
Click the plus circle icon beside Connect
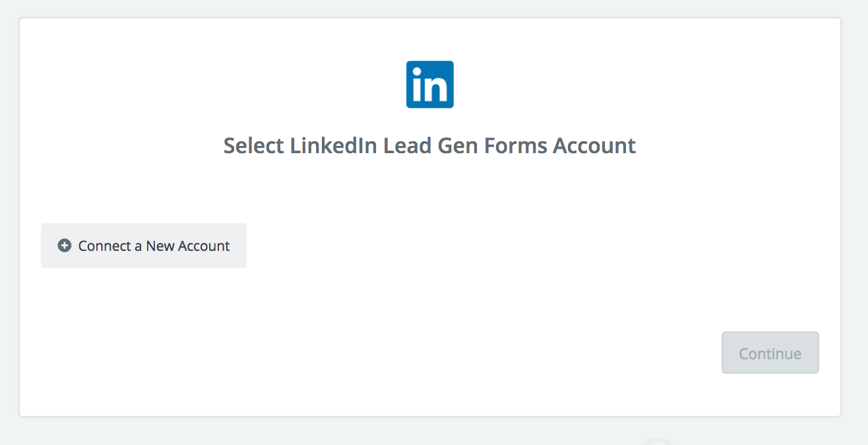tap(65, 246)
